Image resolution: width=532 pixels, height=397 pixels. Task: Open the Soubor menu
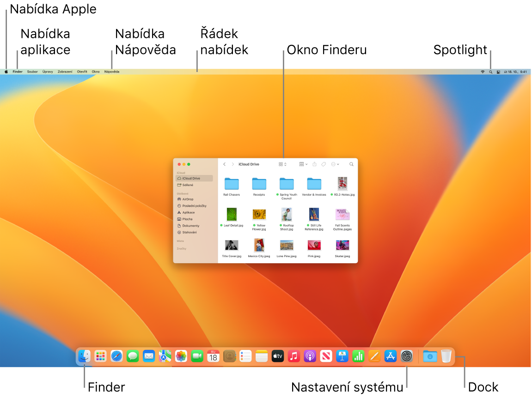click(32, 72)
